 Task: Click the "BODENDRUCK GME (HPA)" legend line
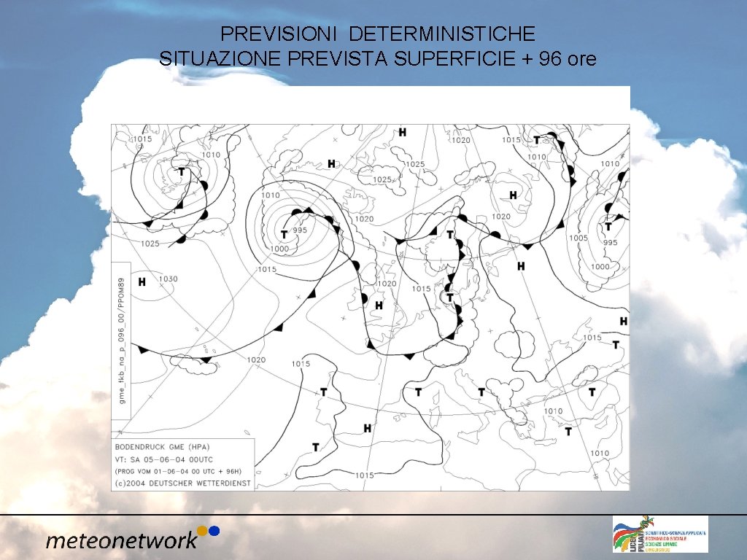click(163, 447)
